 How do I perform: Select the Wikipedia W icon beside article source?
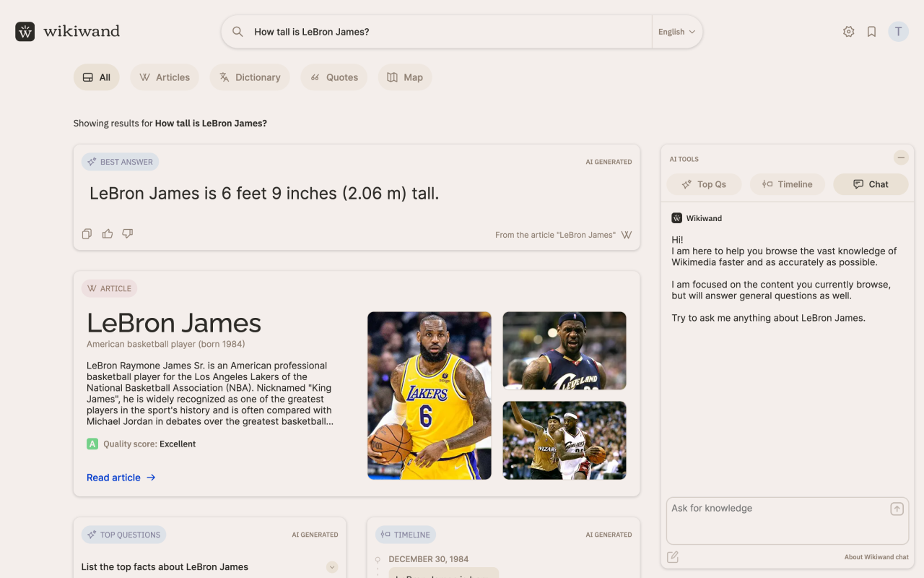click(626, 234)
